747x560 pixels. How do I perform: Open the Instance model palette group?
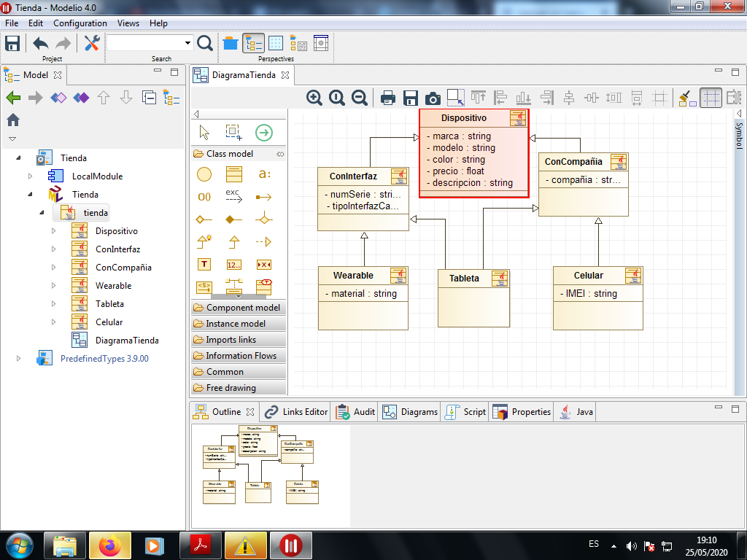[239, 324]
